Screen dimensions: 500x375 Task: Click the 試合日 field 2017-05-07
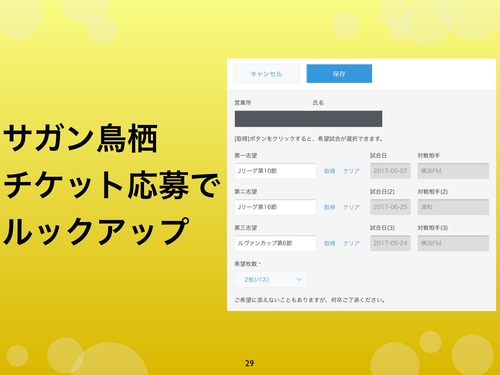click(390, 171)
